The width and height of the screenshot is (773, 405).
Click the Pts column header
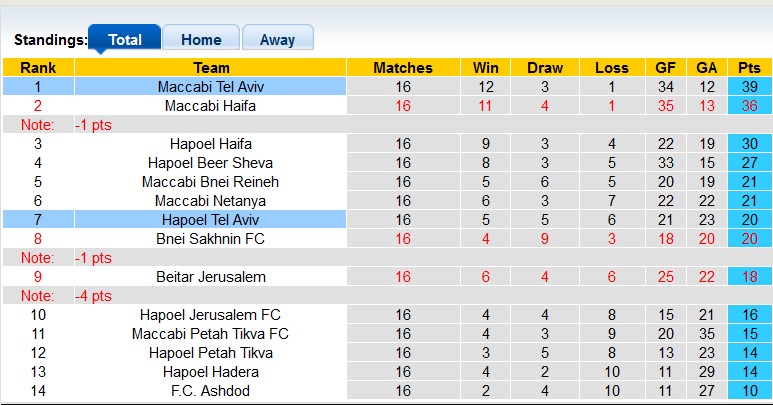click(749, 68)
